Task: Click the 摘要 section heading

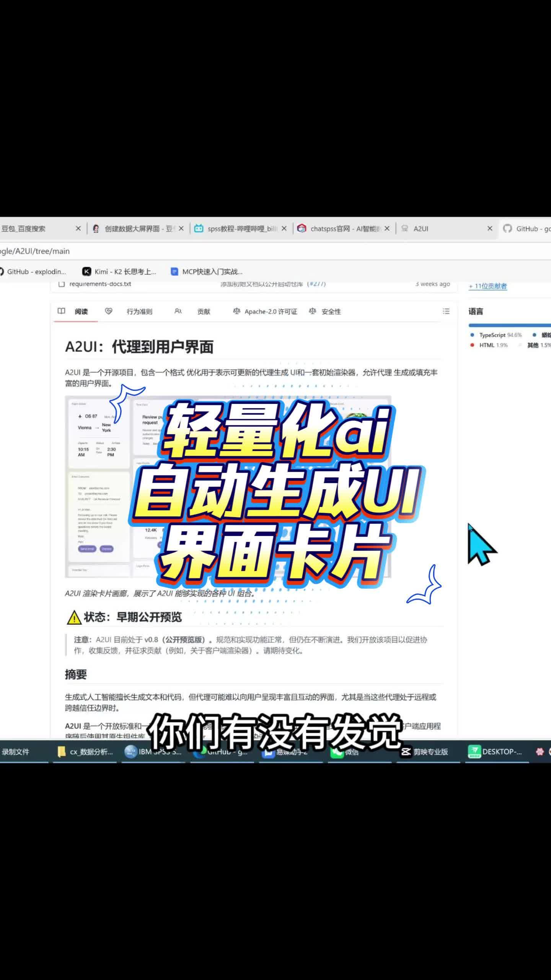Action: click(76, 675)
